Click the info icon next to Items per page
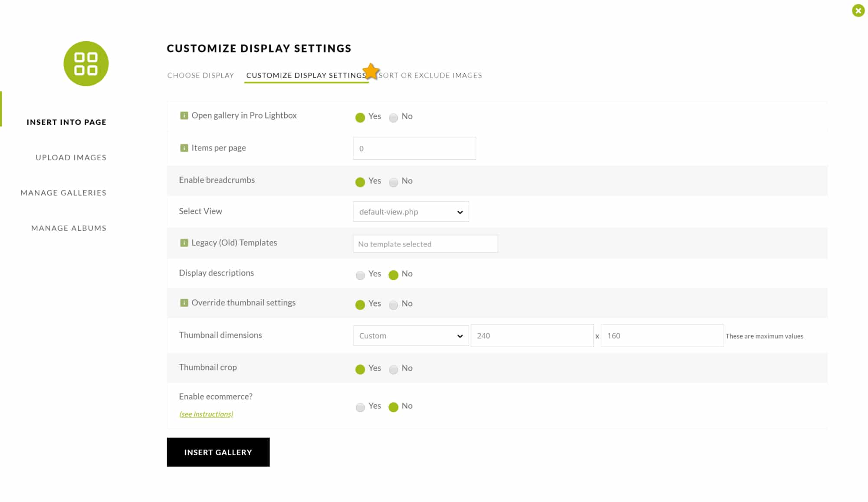The height and width of the screenshot is (502, 868). [184, 148]
